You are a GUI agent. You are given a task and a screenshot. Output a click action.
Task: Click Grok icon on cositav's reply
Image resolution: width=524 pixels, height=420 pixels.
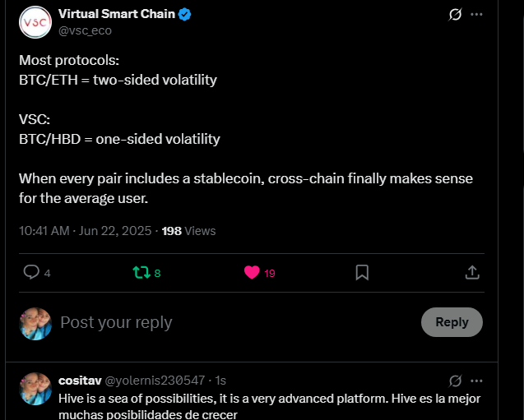[x=455, y=381]
